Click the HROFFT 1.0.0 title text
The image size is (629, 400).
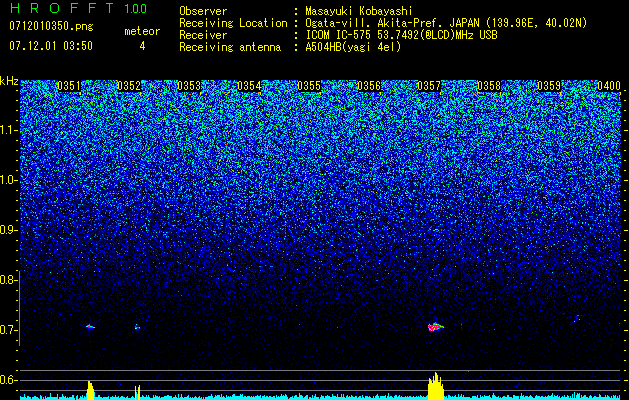tap(78, 8)
